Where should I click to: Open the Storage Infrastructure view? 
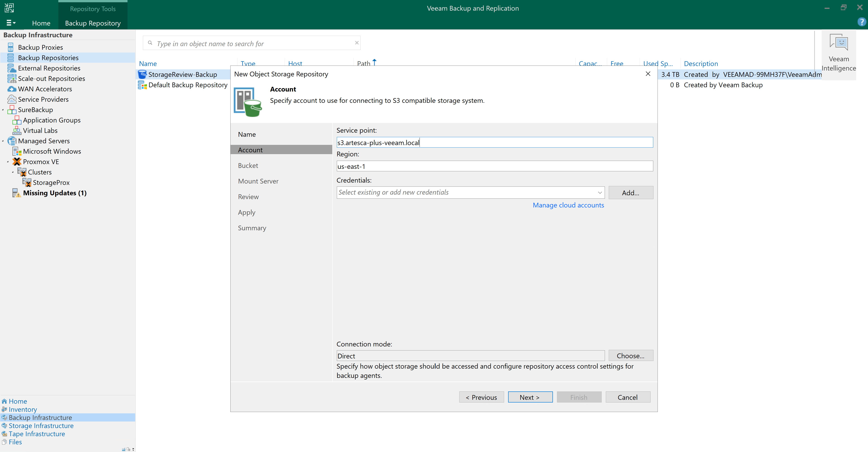[x=41, y=426]
